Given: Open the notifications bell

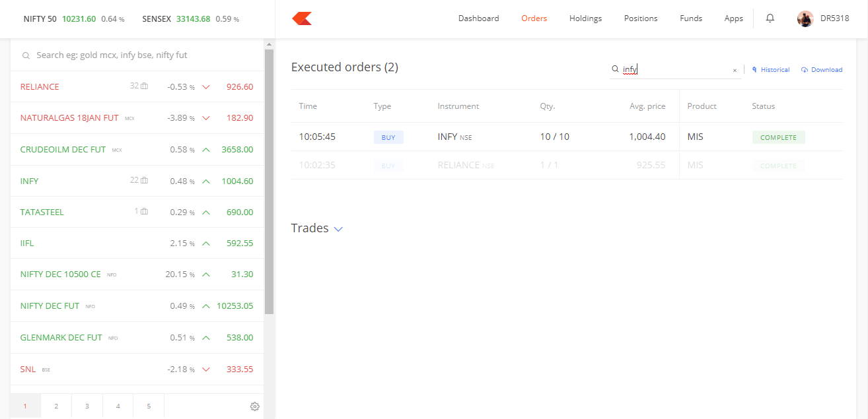Looking at the screenshot, I should (770, 18).
